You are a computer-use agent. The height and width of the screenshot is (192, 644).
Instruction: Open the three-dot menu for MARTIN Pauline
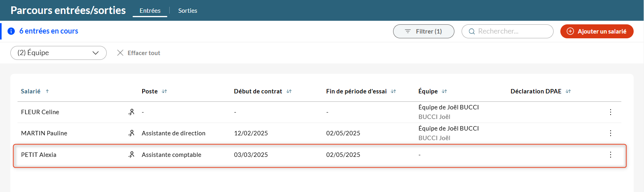click(x=610, y=133)
